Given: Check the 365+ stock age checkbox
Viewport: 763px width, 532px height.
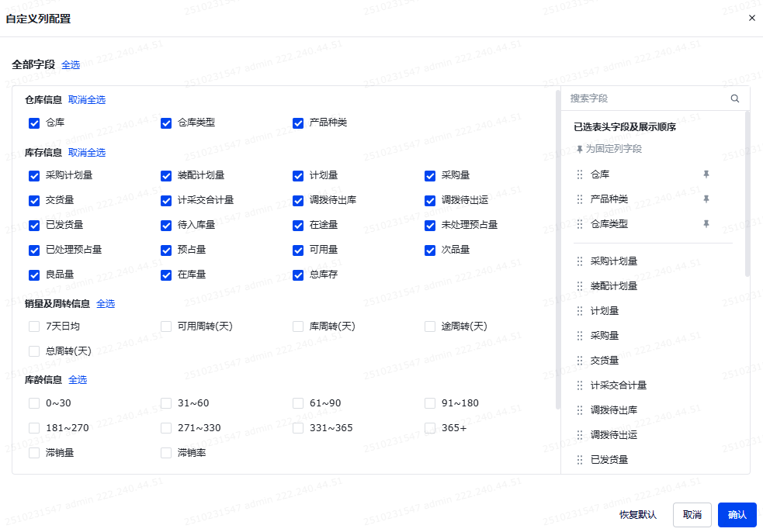Looking at the screenshot, I should pos(430,428).
